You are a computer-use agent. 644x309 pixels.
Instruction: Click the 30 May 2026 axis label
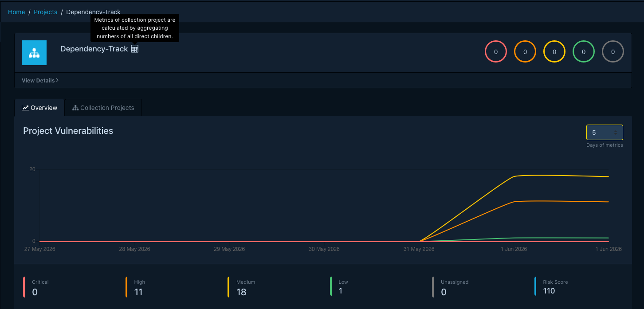click(324, 249)
